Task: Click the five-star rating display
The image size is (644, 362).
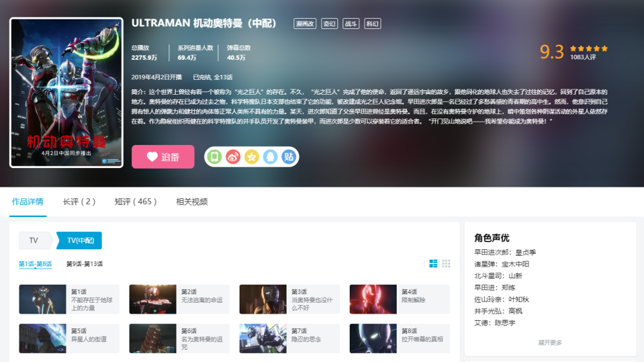Action: (x=589, y=48)
